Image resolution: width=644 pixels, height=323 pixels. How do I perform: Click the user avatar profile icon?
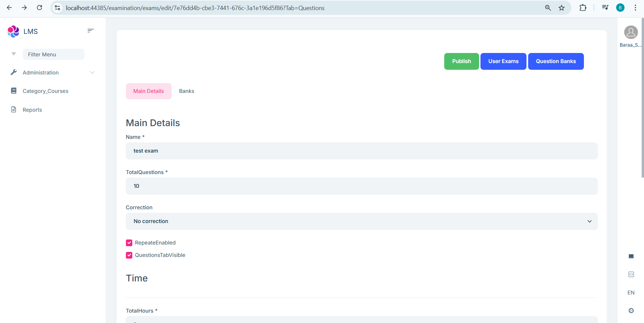coord(631,33)
